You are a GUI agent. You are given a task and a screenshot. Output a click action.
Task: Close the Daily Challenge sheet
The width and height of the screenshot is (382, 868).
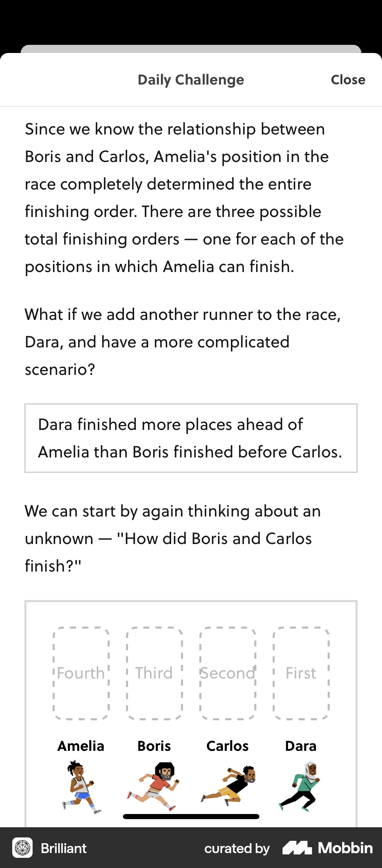click(348, 80)
